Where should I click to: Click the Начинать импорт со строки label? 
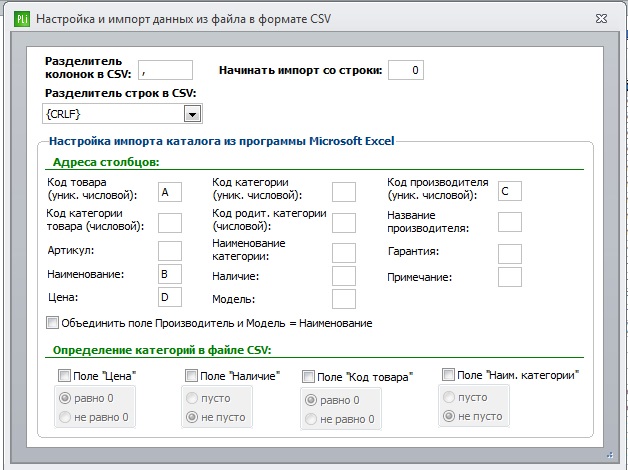click(x=300, y=70)
